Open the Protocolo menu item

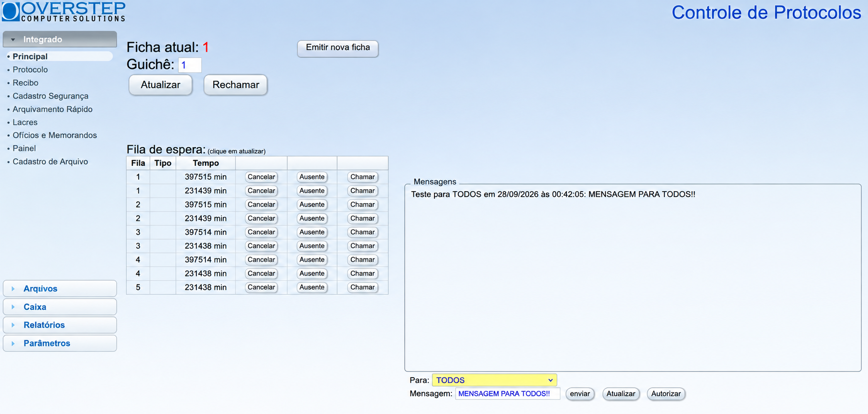pyautogui.click(x=30, y=70)
